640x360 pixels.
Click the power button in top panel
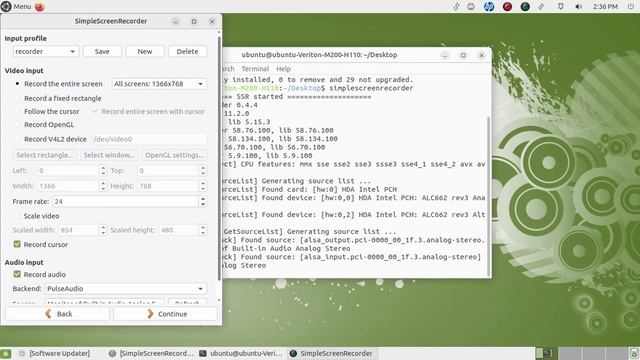(631, 7)
